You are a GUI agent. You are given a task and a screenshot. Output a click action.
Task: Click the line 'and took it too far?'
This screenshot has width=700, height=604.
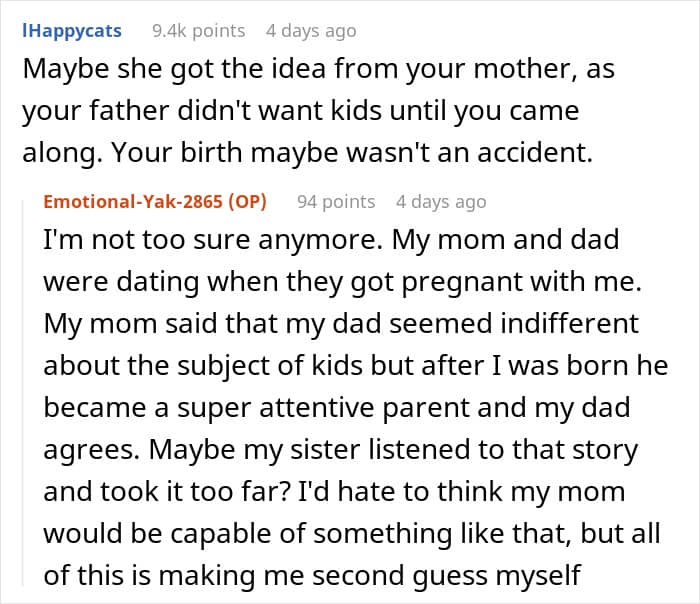coord(334,492)
